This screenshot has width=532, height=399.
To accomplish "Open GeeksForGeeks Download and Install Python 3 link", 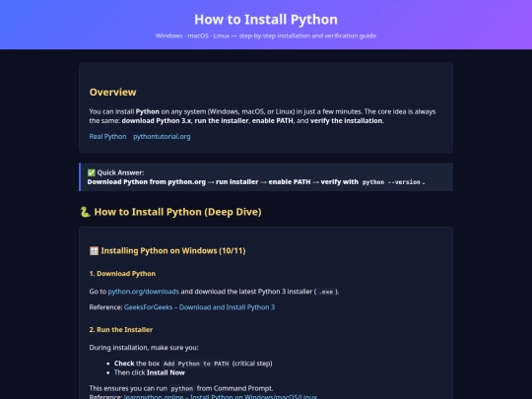I will [x=199, y=307].
